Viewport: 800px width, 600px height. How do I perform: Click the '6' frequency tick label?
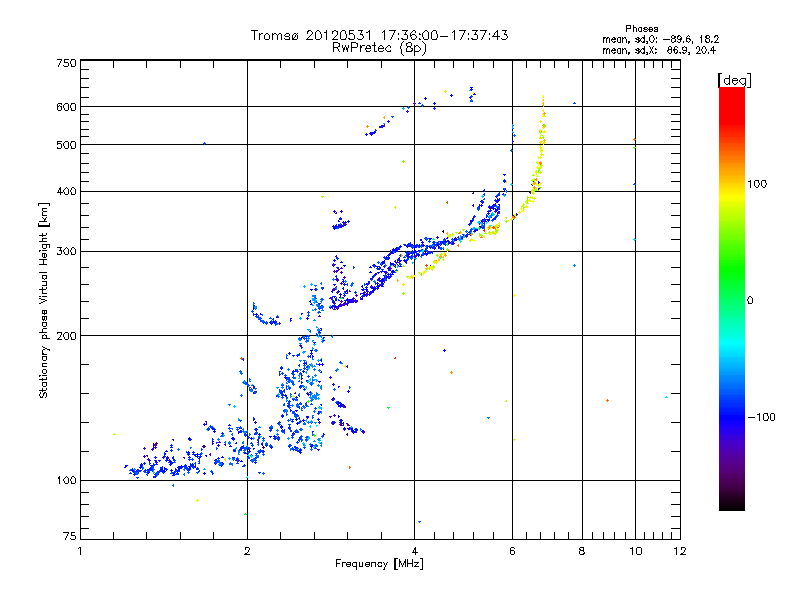(513, 551)
